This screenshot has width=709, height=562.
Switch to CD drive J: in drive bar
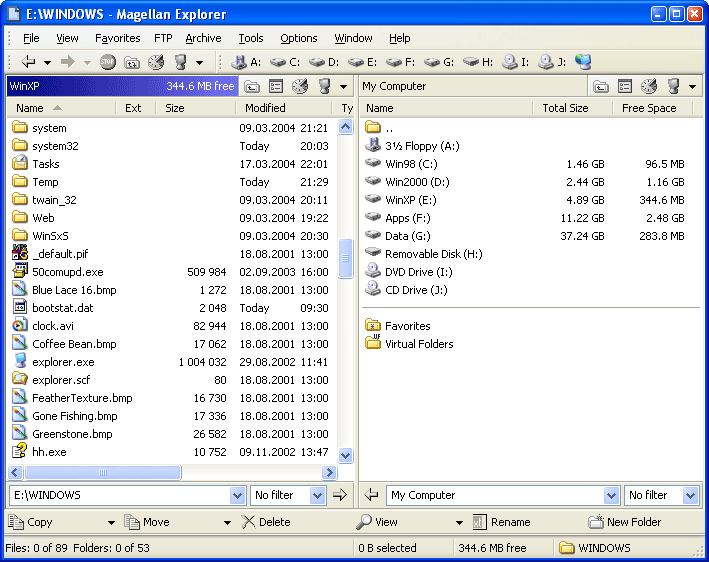(552, 62)
